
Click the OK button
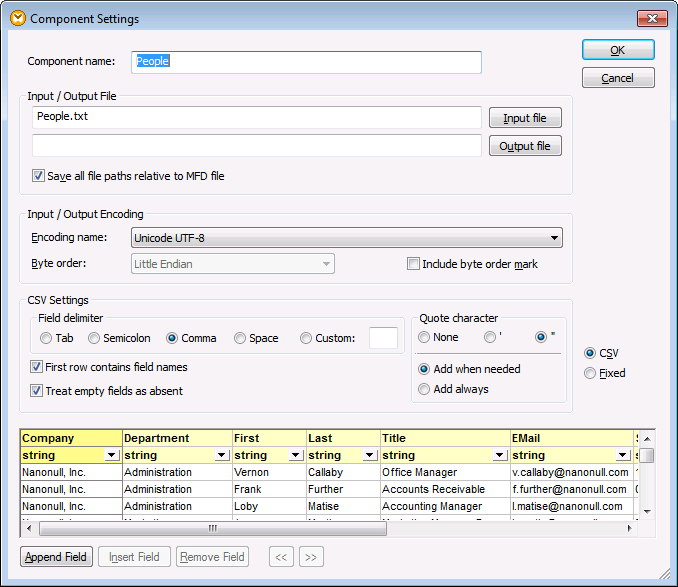tap(618, 50)
